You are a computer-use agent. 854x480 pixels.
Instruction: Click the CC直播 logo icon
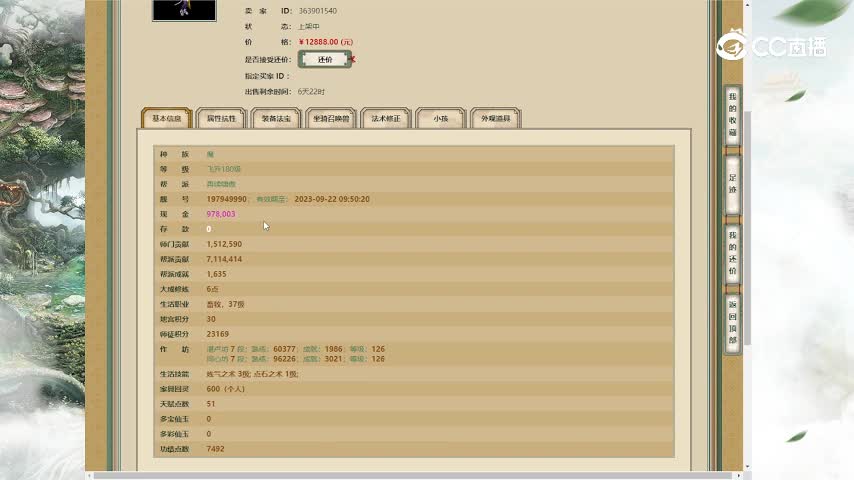[734, 45]
